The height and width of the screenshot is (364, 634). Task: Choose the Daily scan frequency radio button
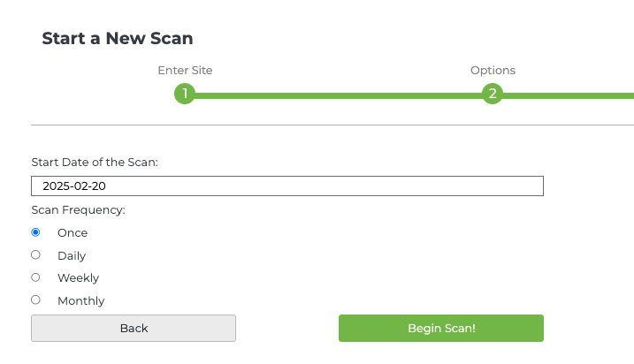35,254
